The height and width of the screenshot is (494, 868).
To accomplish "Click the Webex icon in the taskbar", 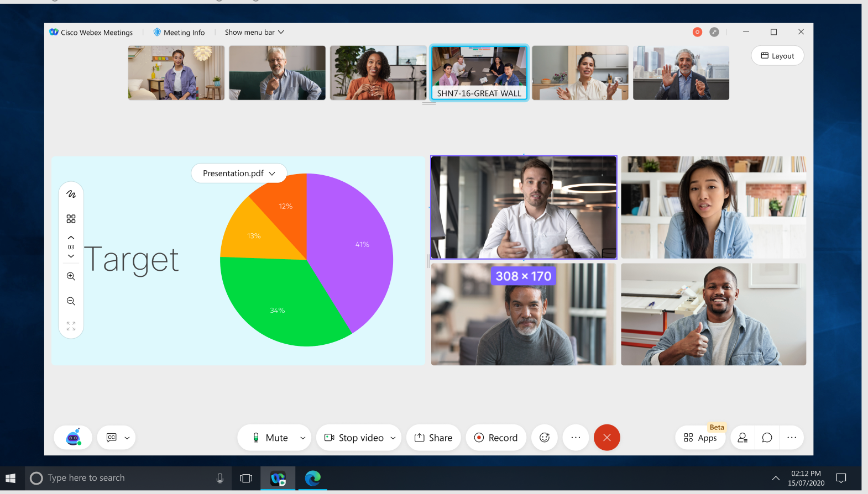I will coord(278,478).
